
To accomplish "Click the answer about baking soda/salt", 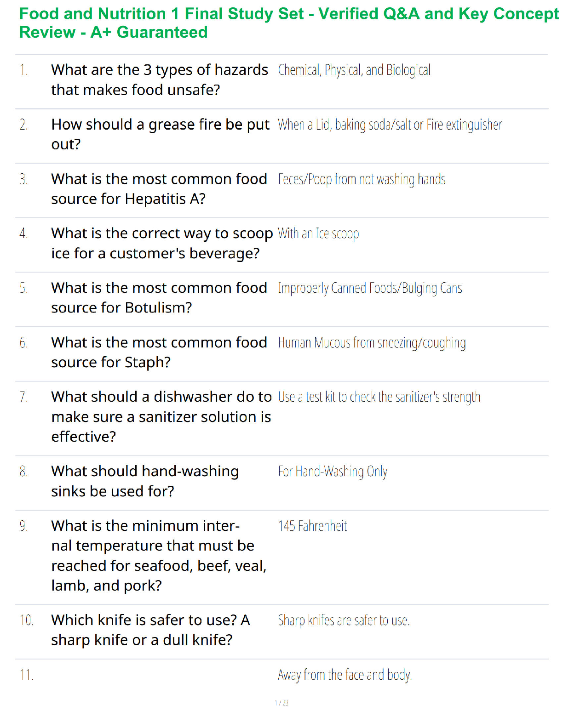I will 390,125.
